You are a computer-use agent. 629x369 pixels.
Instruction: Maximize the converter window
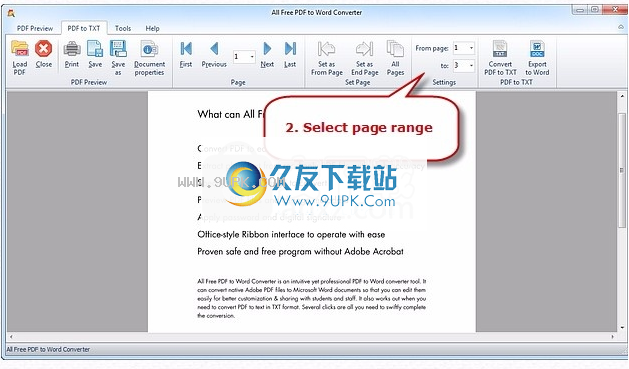[595, 9]
